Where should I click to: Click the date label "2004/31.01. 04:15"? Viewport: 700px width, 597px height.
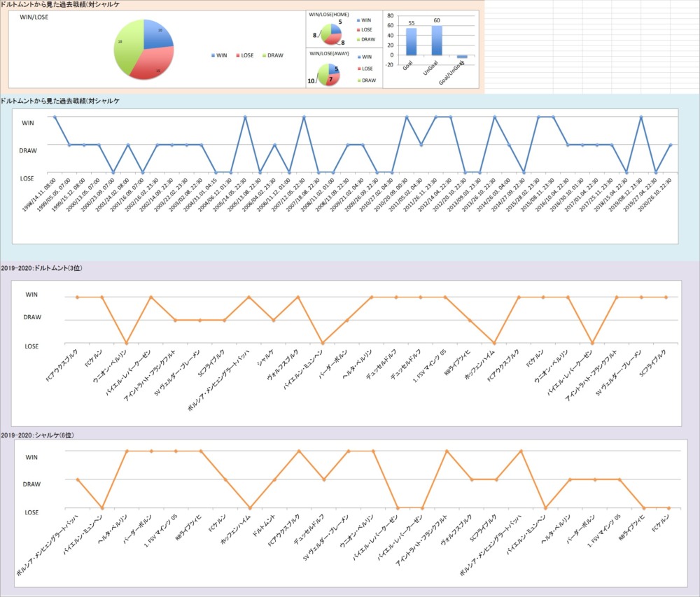(200, 195)
